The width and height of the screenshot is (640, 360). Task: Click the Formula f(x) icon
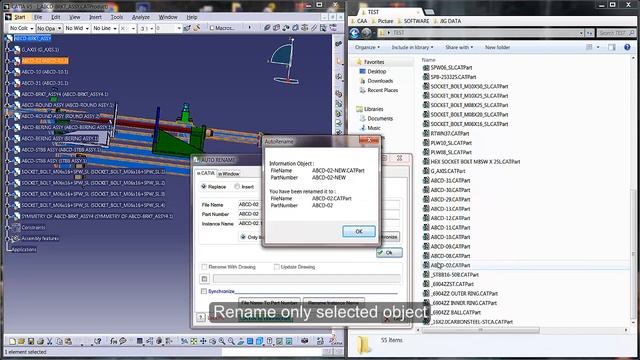tap(113, 341)
